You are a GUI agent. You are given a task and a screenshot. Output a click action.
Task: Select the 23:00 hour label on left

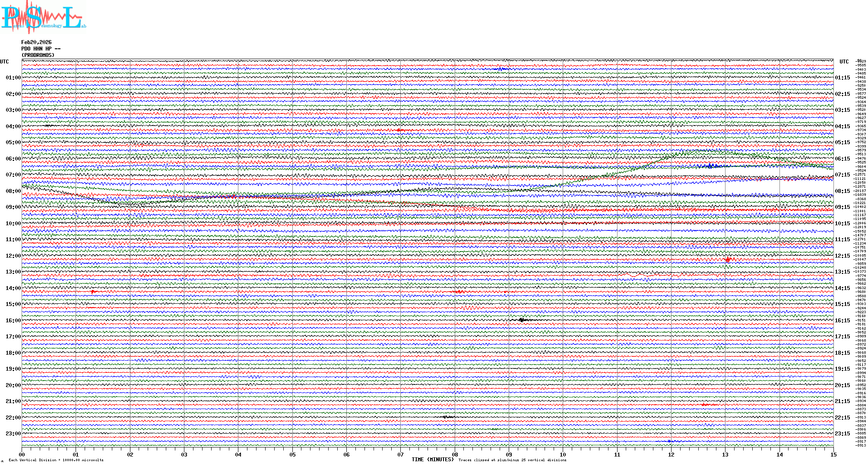(x=13, y=434)
